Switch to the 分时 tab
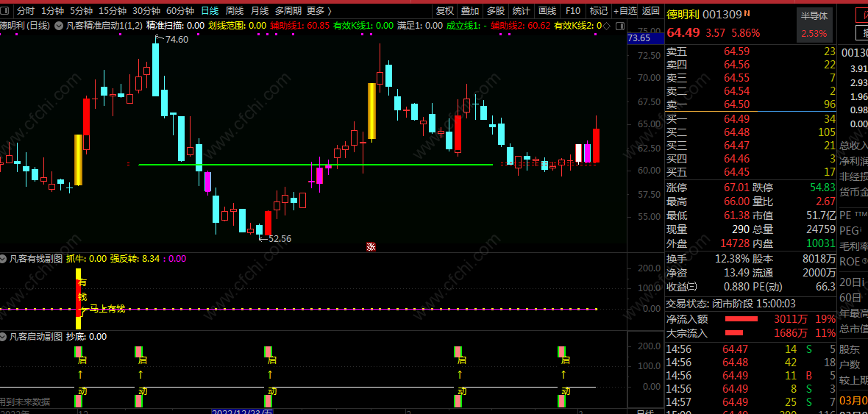This screenshot has width=868, height=414. pos(26,10)
